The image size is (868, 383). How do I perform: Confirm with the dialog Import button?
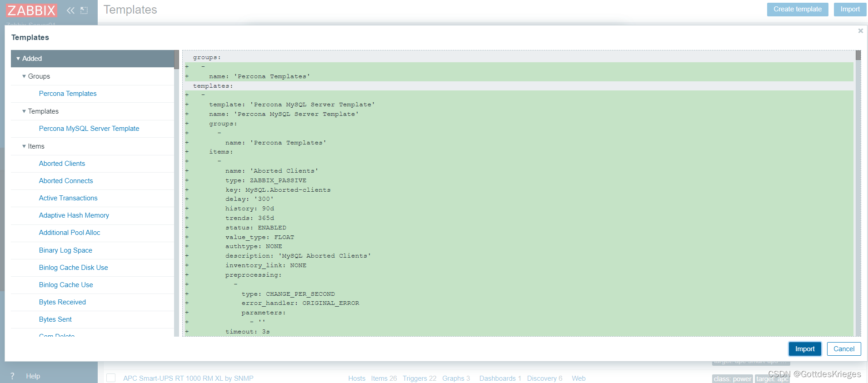point(805,349)
